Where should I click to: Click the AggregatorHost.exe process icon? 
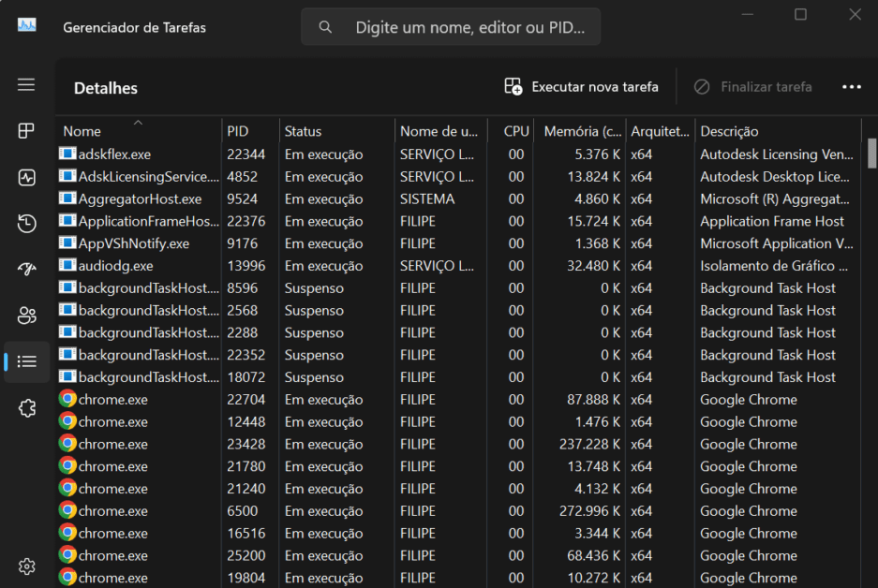click(67, 198)
